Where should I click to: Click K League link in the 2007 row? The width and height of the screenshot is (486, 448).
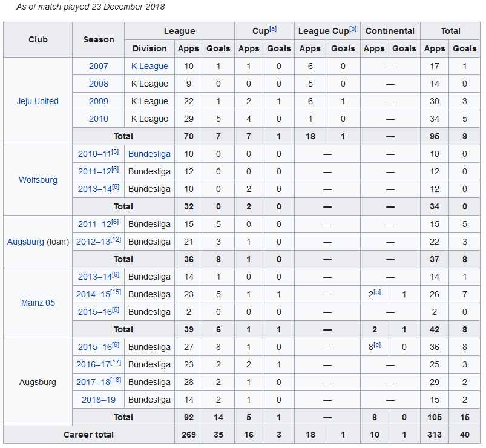pos(149,66)
